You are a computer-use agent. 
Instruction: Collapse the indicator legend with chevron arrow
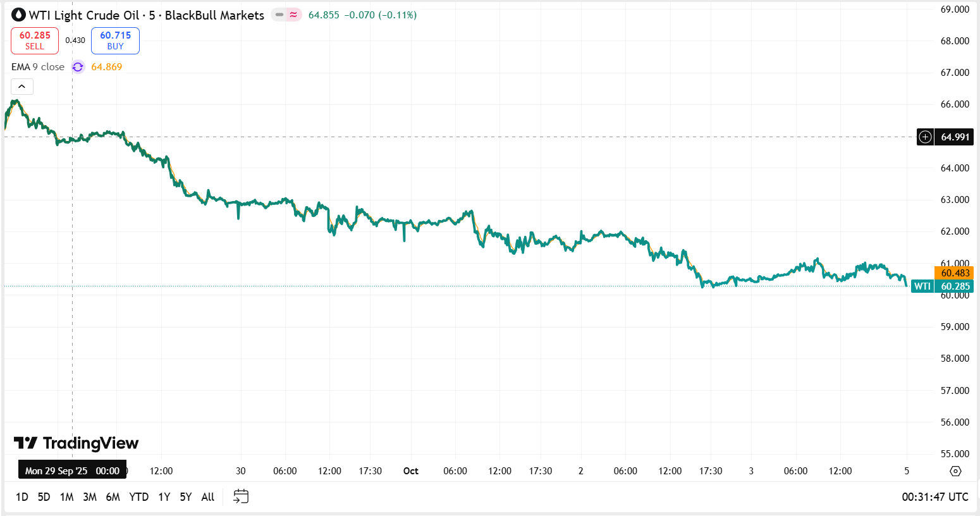pyautogui.click(x=22, y=87)
